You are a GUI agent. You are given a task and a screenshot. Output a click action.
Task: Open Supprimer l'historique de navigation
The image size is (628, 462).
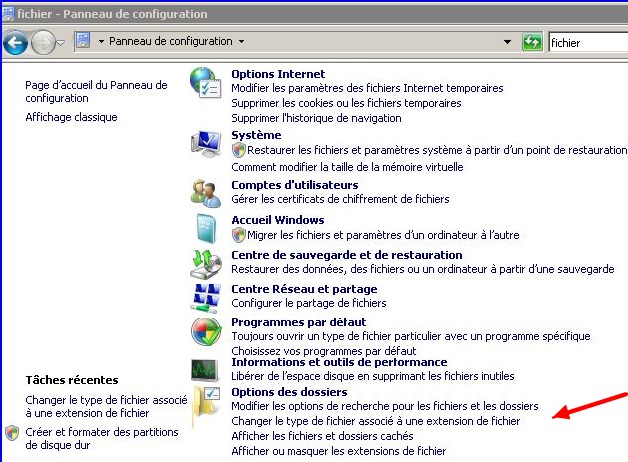[316, 118]
